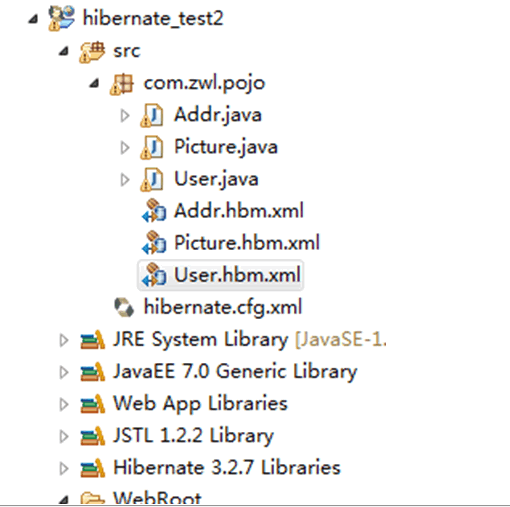This screenshot has width=510, height=507.
Task: Click the hibernate.cfg.xml config file icon
Action: tap(124, 307)
